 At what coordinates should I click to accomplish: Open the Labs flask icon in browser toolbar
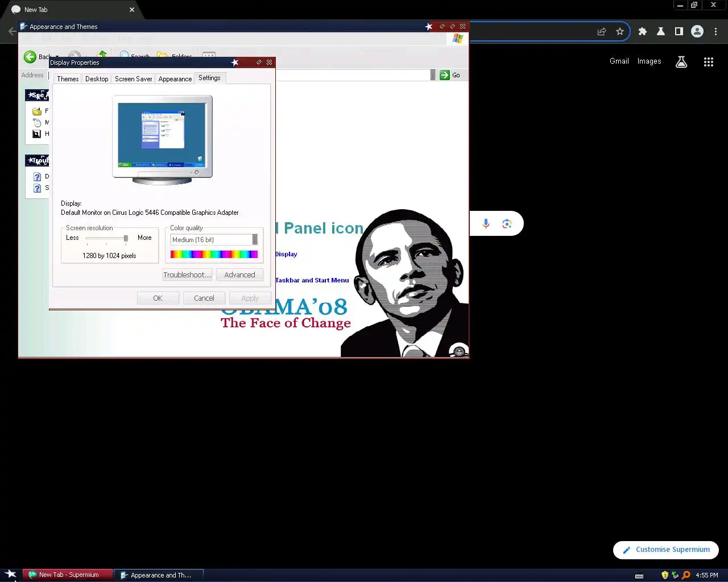pos(661,32)
